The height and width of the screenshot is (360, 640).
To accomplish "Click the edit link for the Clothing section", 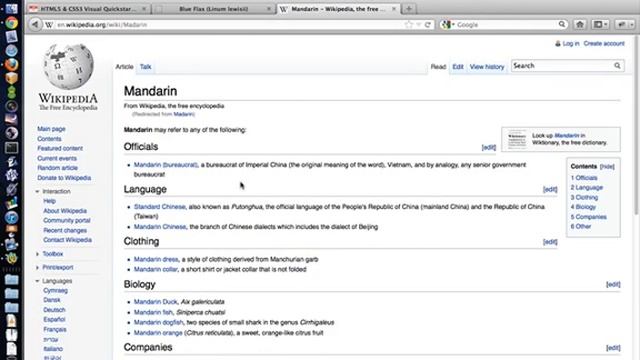I will tap(550, 242).
